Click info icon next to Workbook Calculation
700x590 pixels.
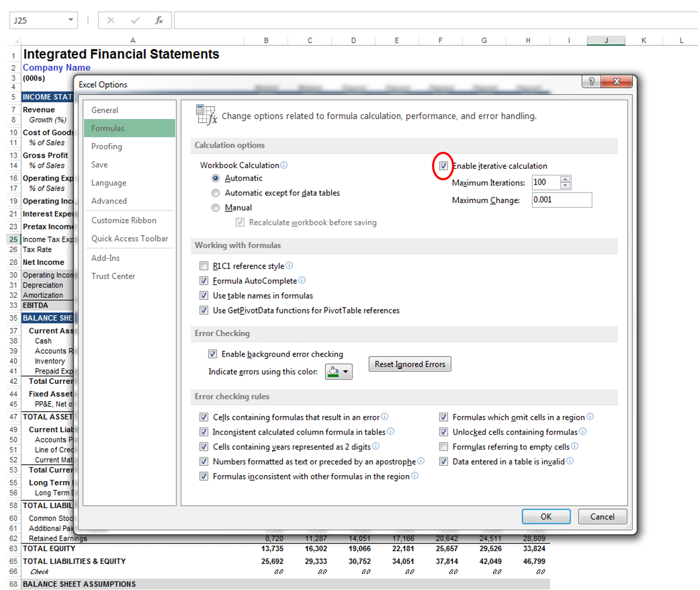coord(284,165)
